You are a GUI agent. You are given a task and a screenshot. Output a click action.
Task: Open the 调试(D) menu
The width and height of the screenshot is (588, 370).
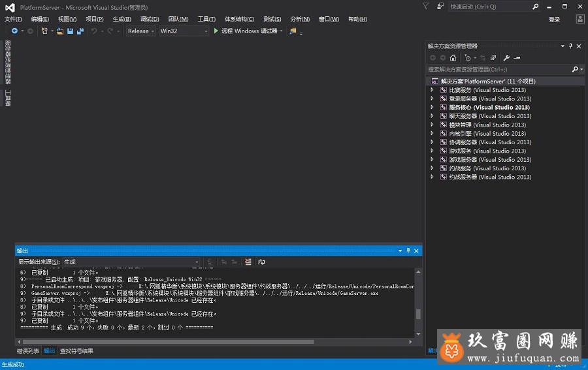149,19
